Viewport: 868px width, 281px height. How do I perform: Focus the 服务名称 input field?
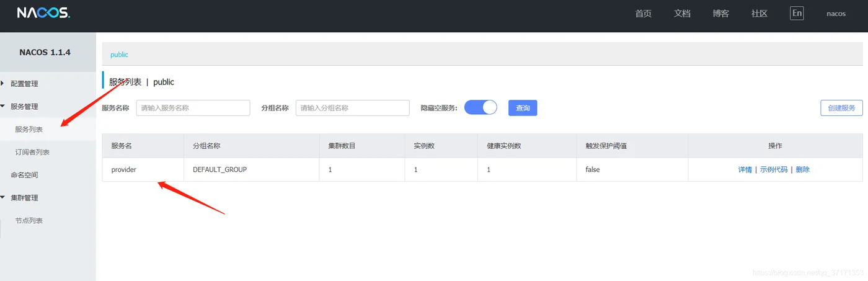coord(193,108)
